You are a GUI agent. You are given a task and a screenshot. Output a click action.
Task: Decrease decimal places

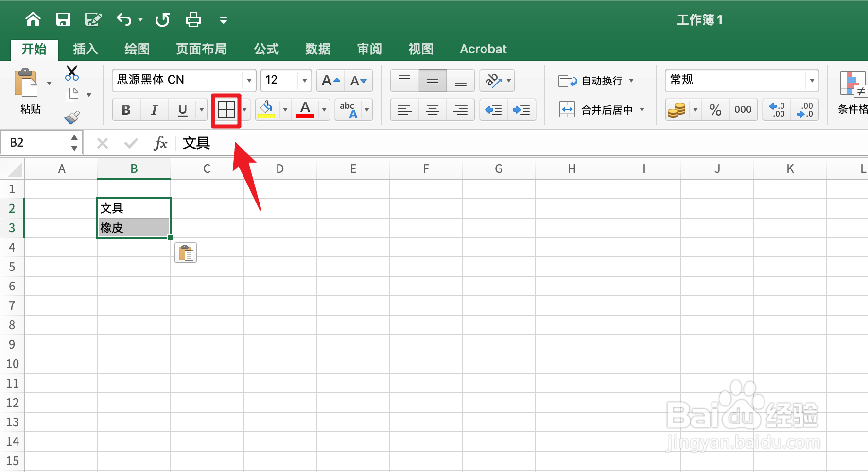pyautogui.click(x=805, y=110)
